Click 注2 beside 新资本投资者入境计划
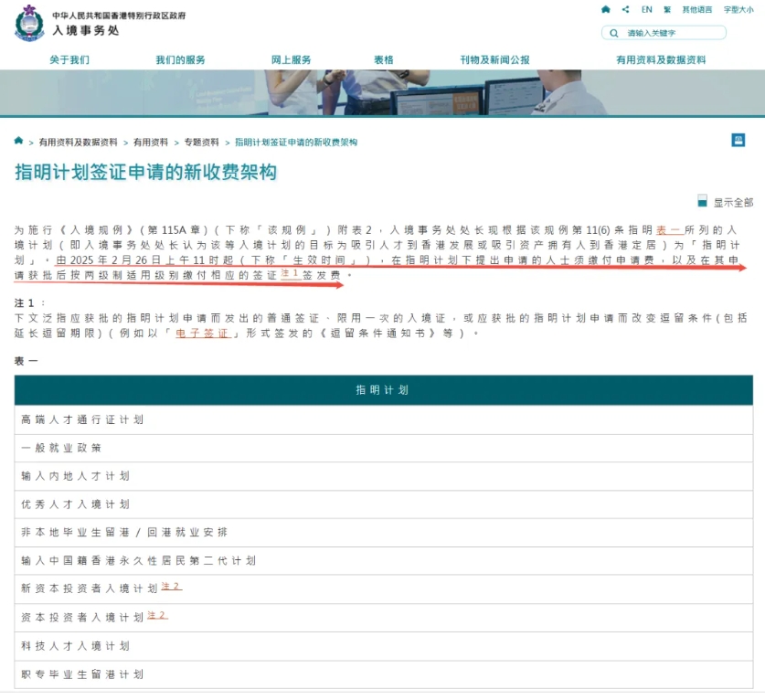The width and height of the screenshot is (765, 700). (171, 587)
